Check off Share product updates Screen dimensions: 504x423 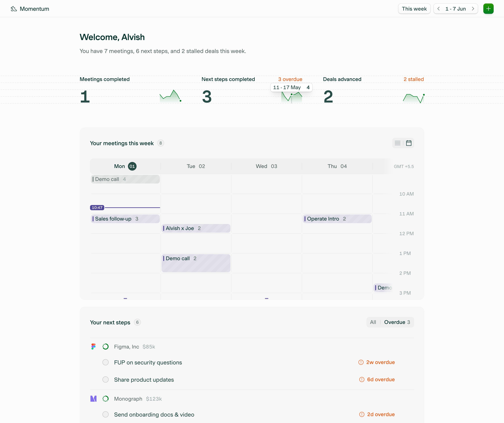point(106,380)
